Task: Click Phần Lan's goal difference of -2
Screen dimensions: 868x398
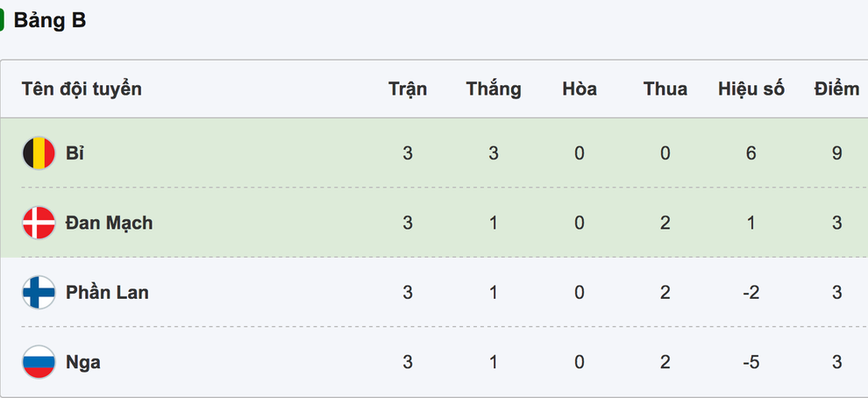Action: (x=751, y=292)
